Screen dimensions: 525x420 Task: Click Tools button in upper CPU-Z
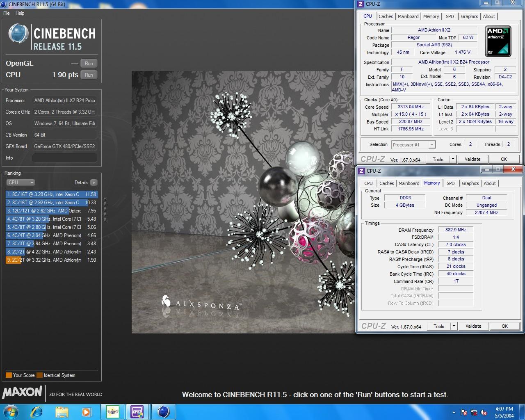[x=438, y=159]
